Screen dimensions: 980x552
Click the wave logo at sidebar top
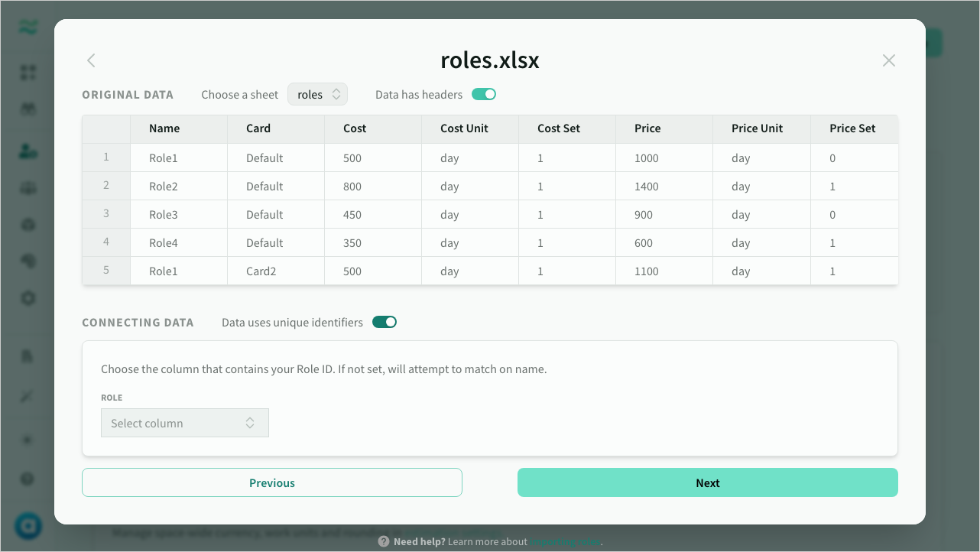click(x=28, y=28)
